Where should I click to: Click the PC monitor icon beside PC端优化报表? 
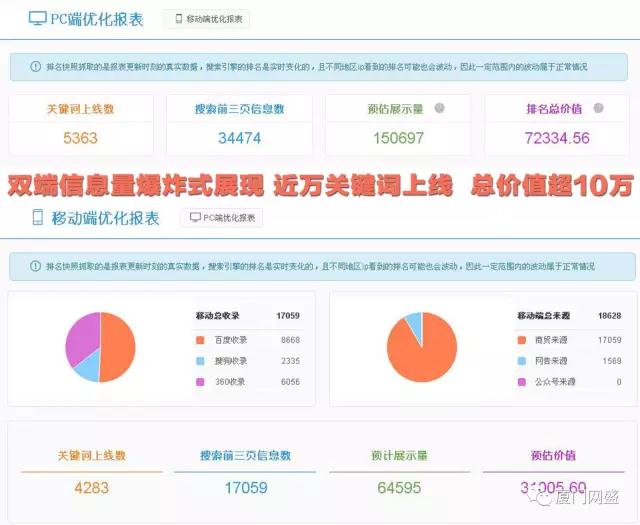tap(38, 19)
